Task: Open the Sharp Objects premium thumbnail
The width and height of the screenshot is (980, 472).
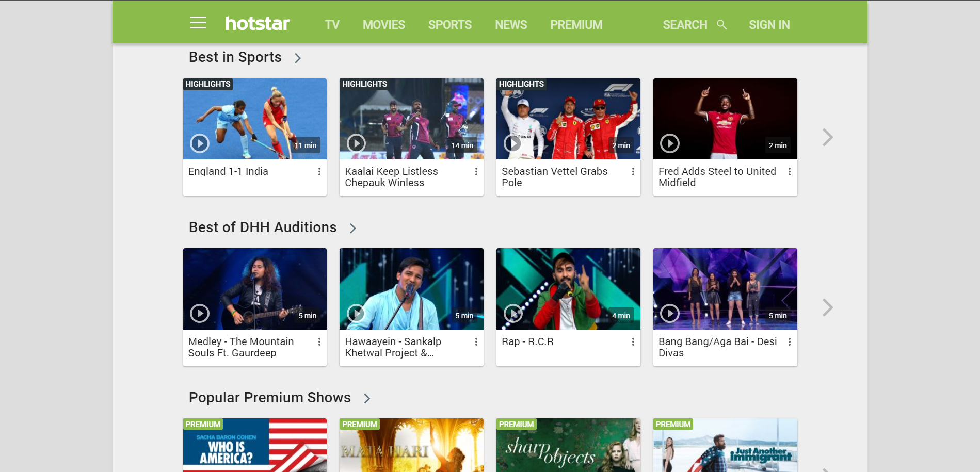Action: click(x=568, y=445)
